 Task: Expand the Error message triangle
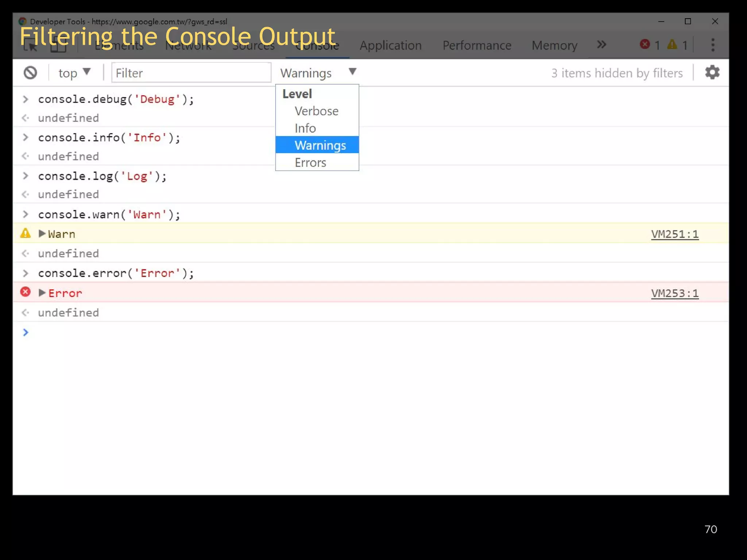[x=42, y=293]
